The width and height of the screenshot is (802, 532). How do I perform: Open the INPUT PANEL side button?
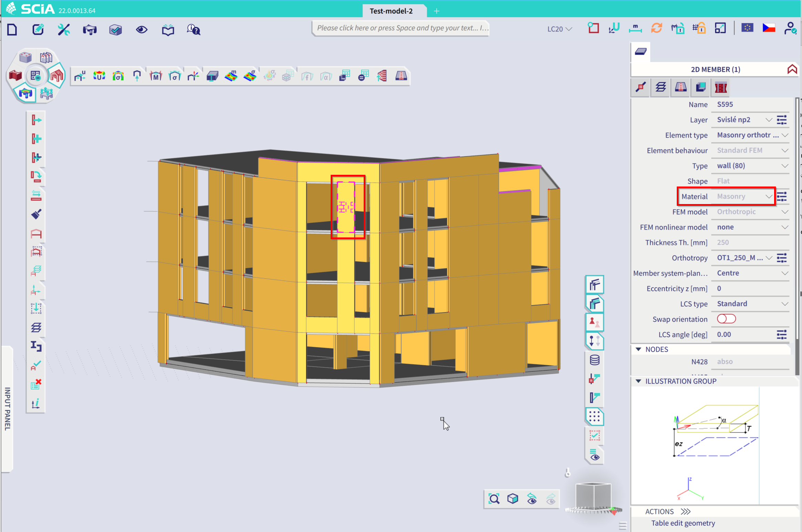(7, 409)
